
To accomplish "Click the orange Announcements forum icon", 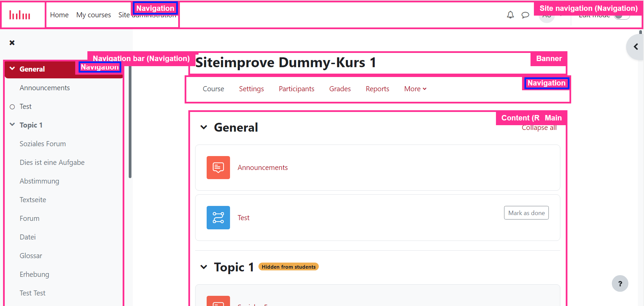I will 218,168.
